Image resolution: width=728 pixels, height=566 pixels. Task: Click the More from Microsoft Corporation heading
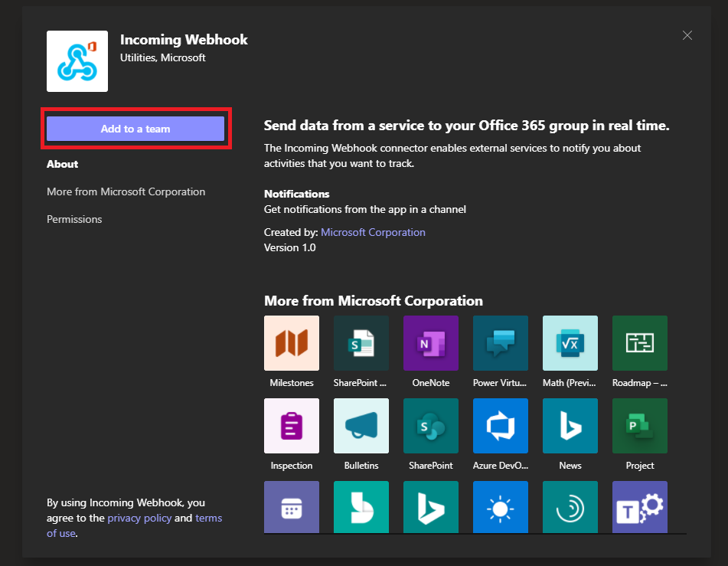[374, 301]
